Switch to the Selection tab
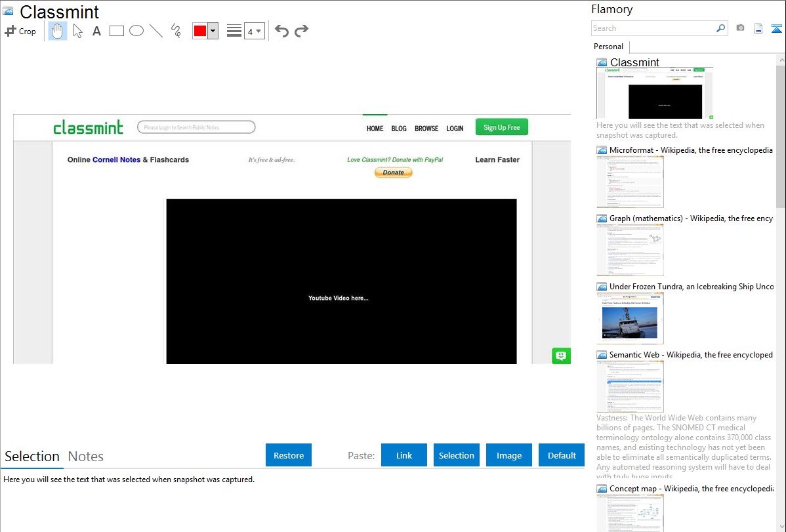The image size is (786, 532). [x=31, y=457]
